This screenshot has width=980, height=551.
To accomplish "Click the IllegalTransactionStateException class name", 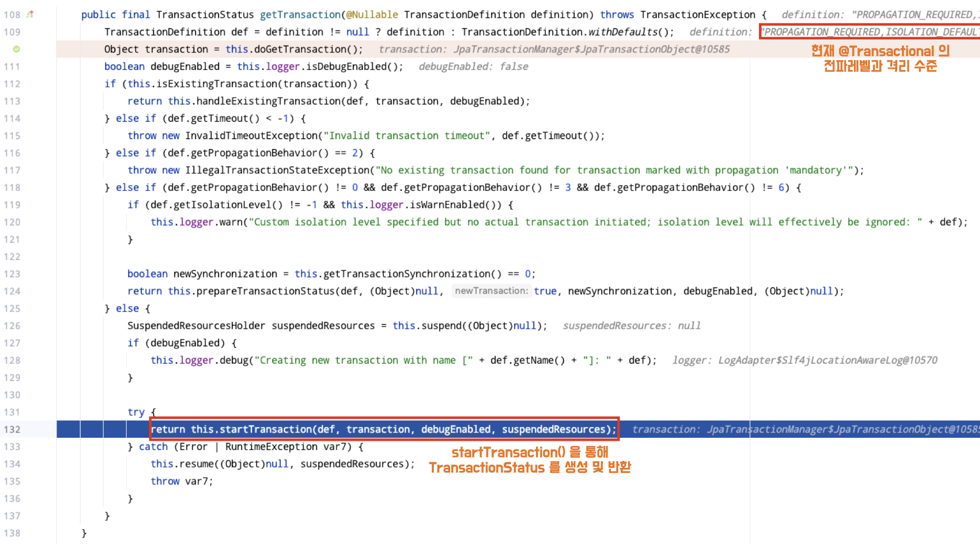I will (277, 170).
